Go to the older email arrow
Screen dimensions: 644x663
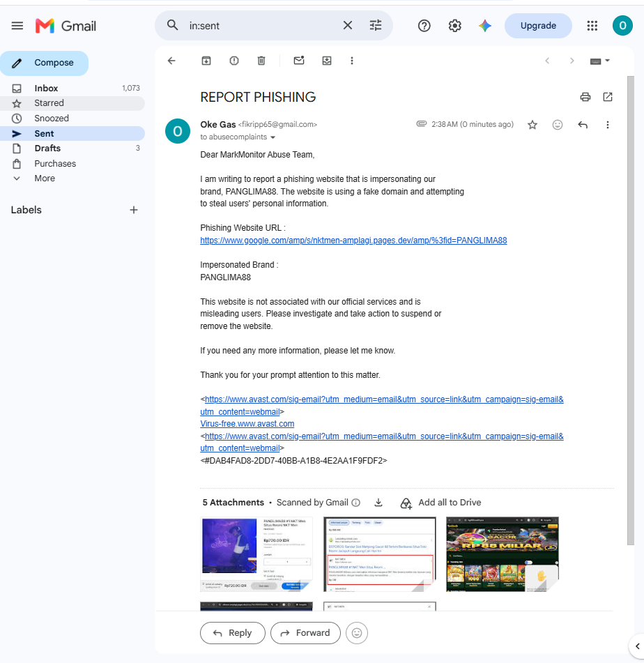(572, 61)
